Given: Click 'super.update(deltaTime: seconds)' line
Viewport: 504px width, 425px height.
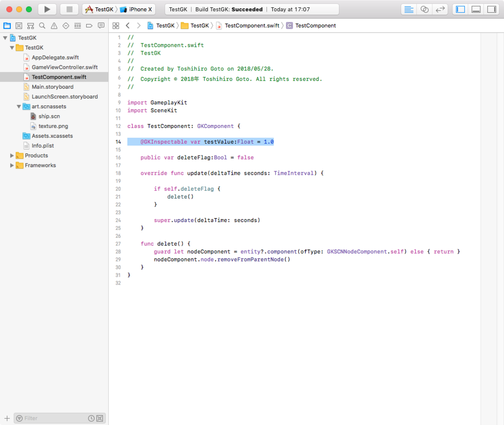Looking at the screenshot, I should 207,221.
